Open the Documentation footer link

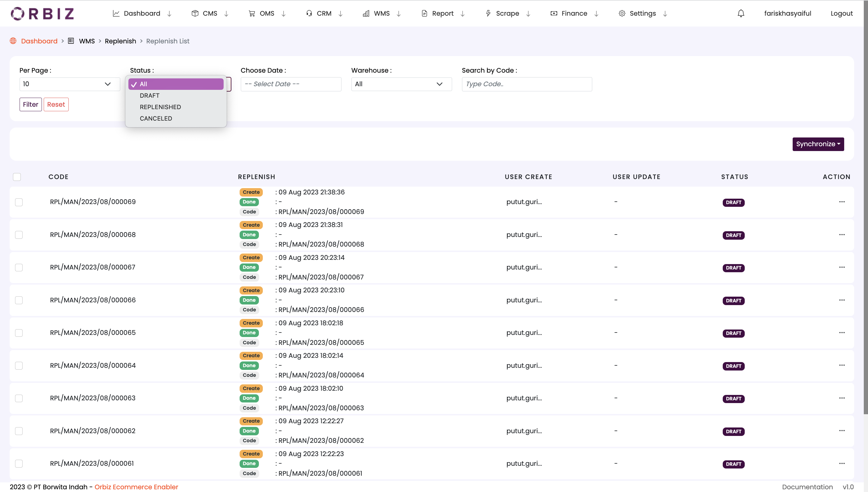coord(807,487)
